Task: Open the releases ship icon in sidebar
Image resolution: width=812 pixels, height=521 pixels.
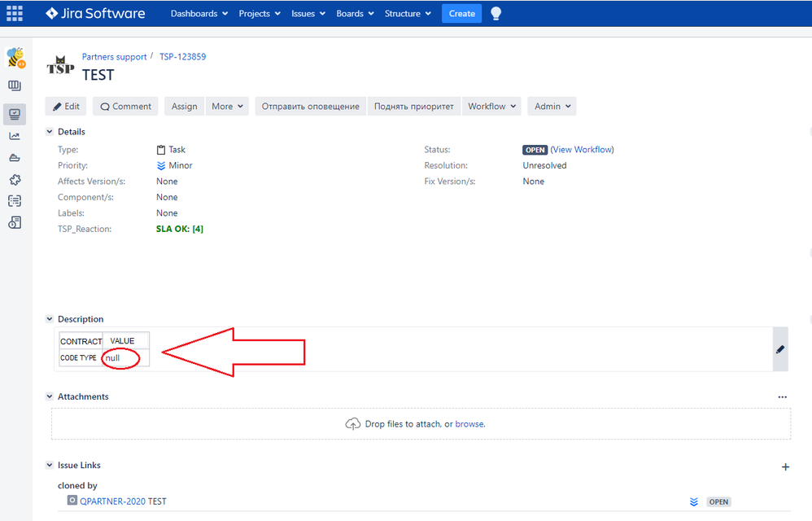Action: point(15,158)
